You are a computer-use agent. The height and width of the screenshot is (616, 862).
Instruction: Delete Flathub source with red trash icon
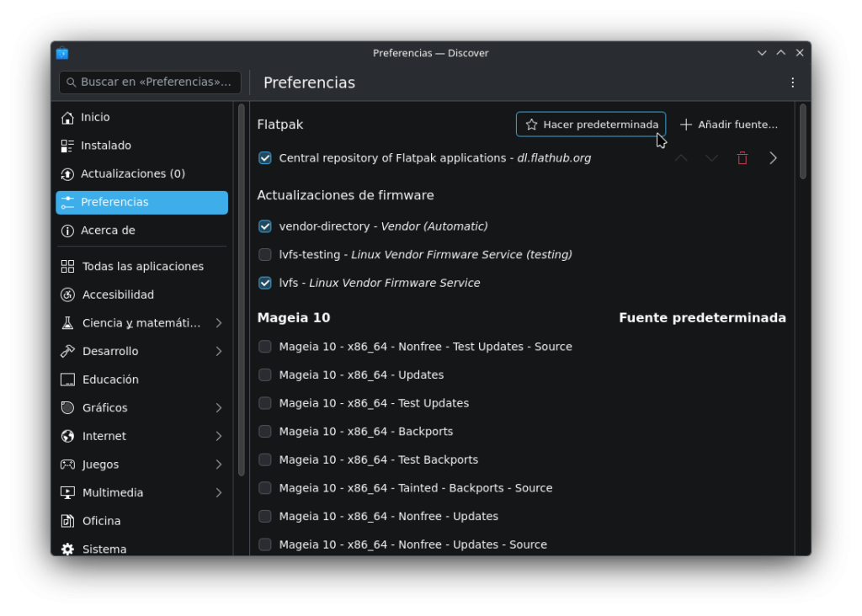742,158
